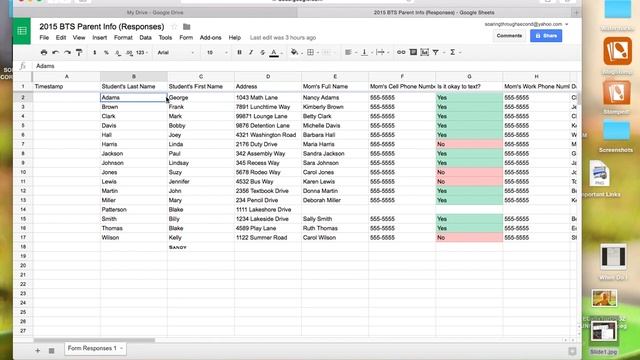The height and width of the screenshot is (360, 640).
Task: Open Slide1.jpg desktop thumbnail
Action: (x=604, y=338)
